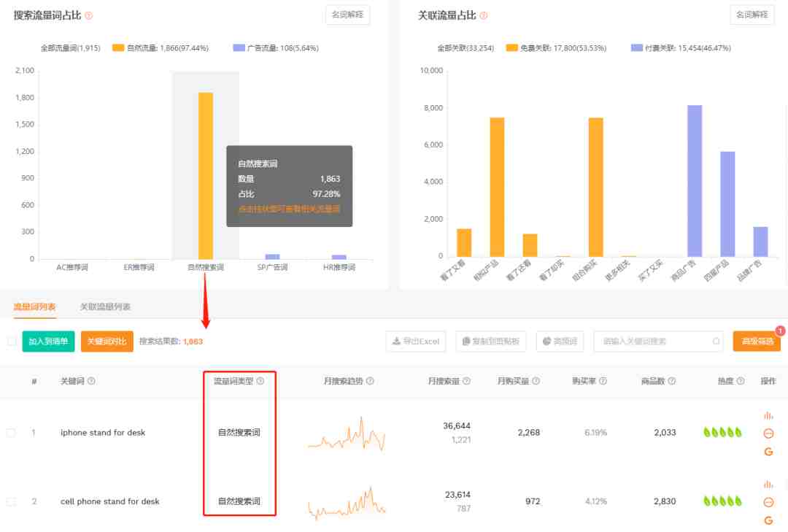Click the SP广告词 purple bar
Viewport: 788px width, 532px height.
click(x=272, y=257)
